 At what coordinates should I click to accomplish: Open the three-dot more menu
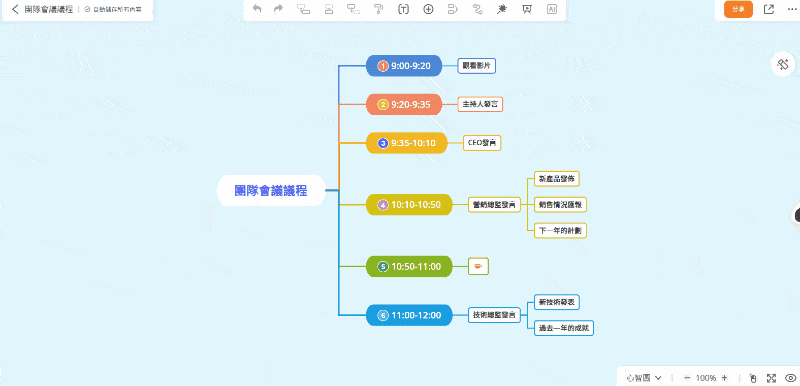coord(792,9)
